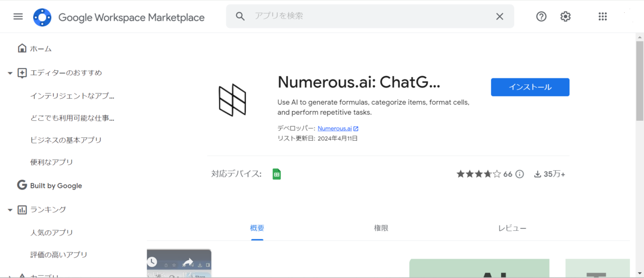Open どこでも利用可能な仕事… category
Image resolution: width=644 pixels, height=278 pixels.
coord(72,118)
